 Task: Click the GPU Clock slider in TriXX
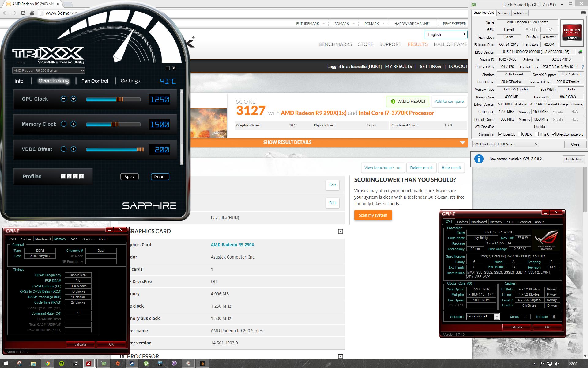click(x=113, y=99)
